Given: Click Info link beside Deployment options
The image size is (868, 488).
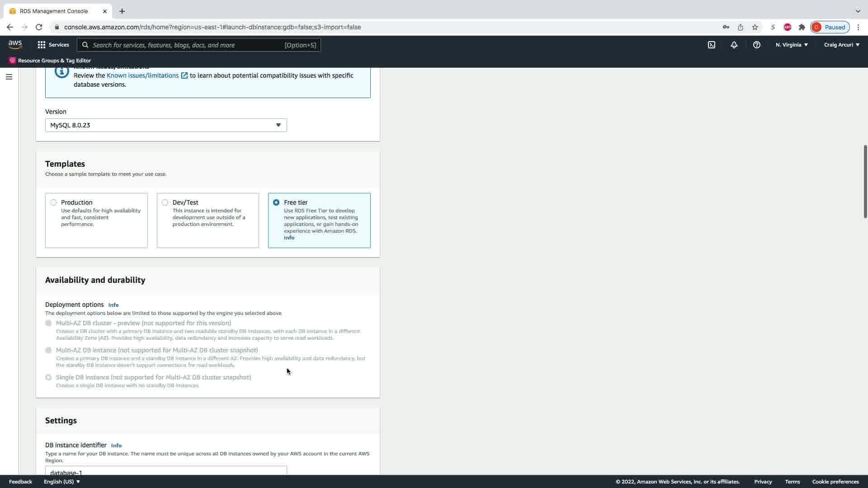Looking at the screenshot, I should pyautogui.click(x=113, y=305).
